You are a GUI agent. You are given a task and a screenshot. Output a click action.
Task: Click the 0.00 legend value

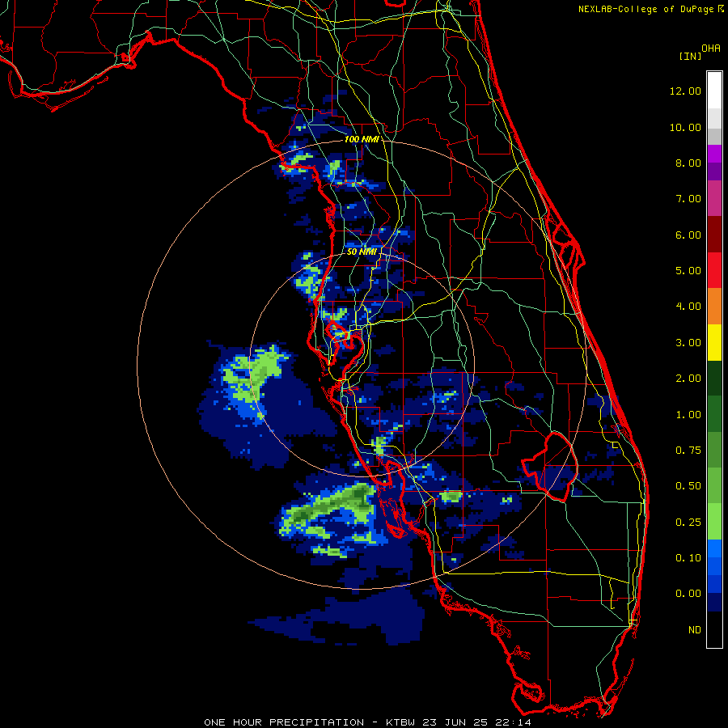tap(688, 594)
